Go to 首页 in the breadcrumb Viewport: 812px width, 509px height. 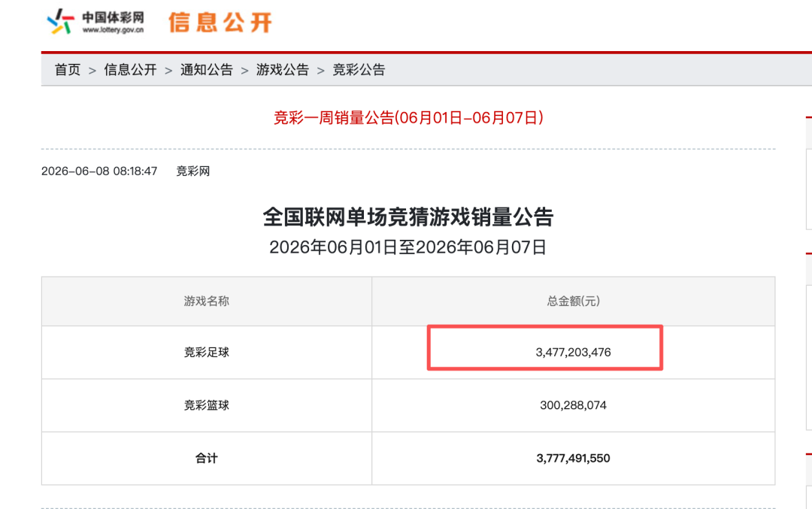tap(68, 70)
